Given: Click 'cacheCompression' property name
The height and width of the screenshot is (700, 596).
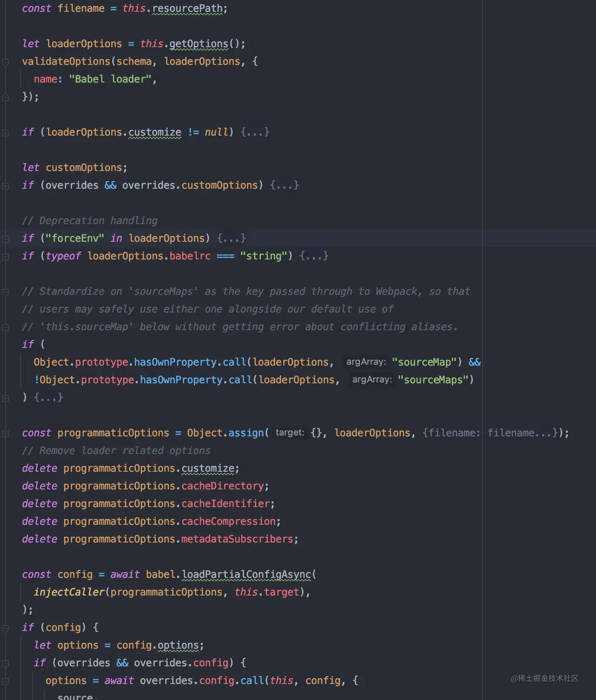Looking at the screenshot, I should tap(228, 521).
